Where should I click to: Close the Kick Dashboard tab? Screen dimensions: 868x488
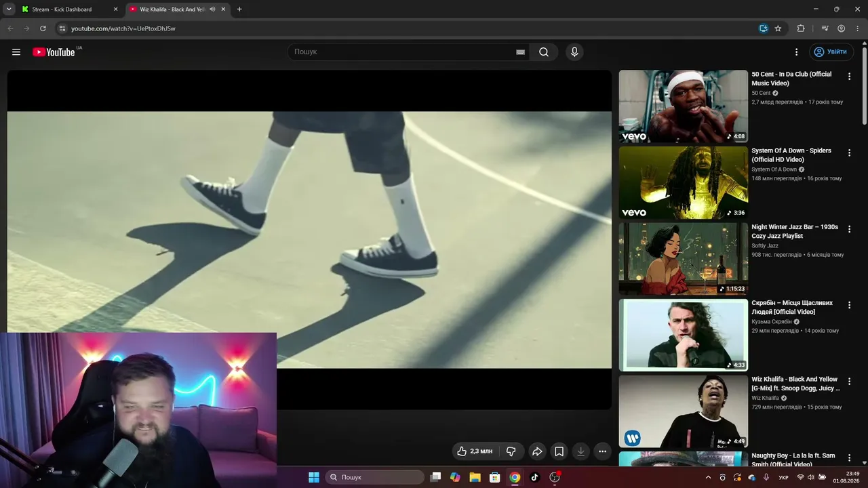(115, 9)
